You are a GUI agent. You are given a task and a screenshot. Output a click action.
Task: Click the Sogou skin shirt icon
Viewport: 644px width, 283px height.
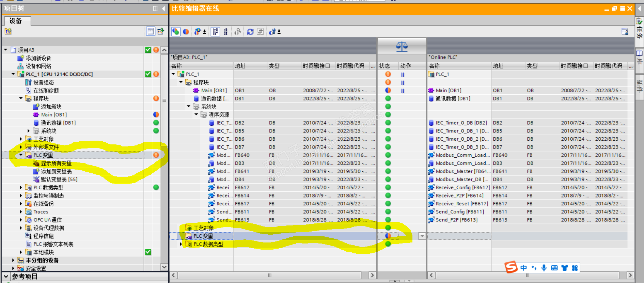(x=565, y=268)
